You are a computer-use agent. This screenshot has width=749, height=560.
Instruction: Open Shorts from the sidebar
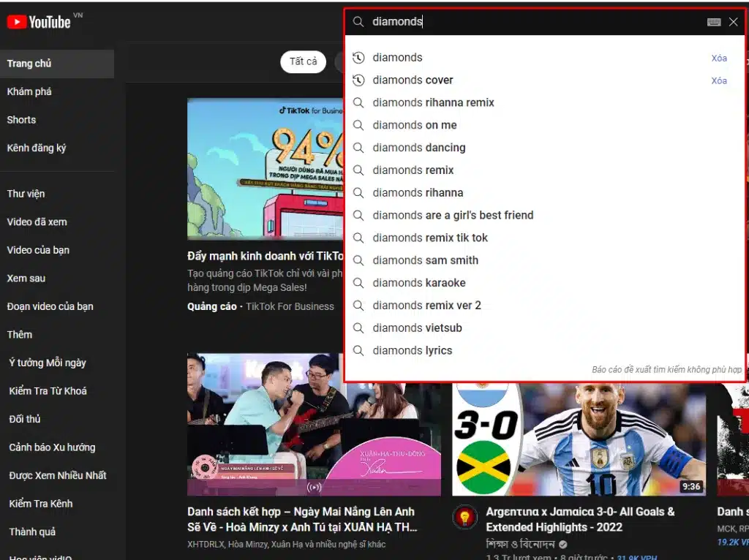point(21,120)
